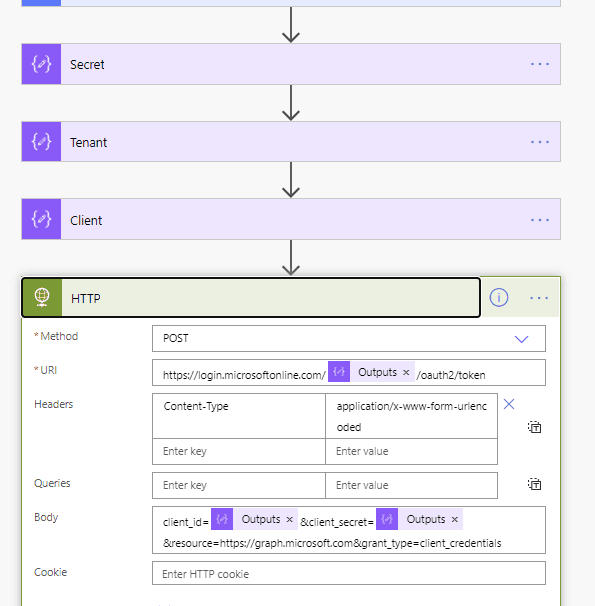Viewport: 595px width, 606px height.
Task: Expand the Secret action card
Action: tap(291, 64)
